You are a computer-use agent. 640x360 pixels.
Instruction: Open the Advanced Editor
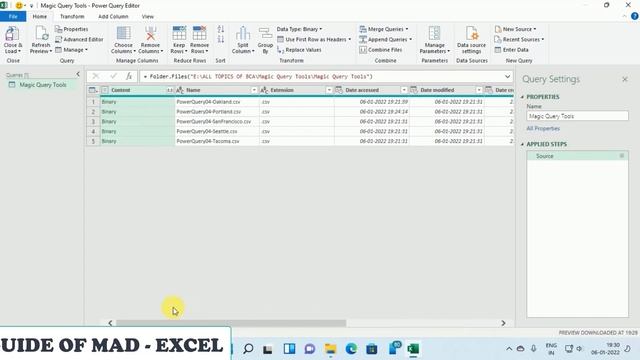click(x=79, y=39)
